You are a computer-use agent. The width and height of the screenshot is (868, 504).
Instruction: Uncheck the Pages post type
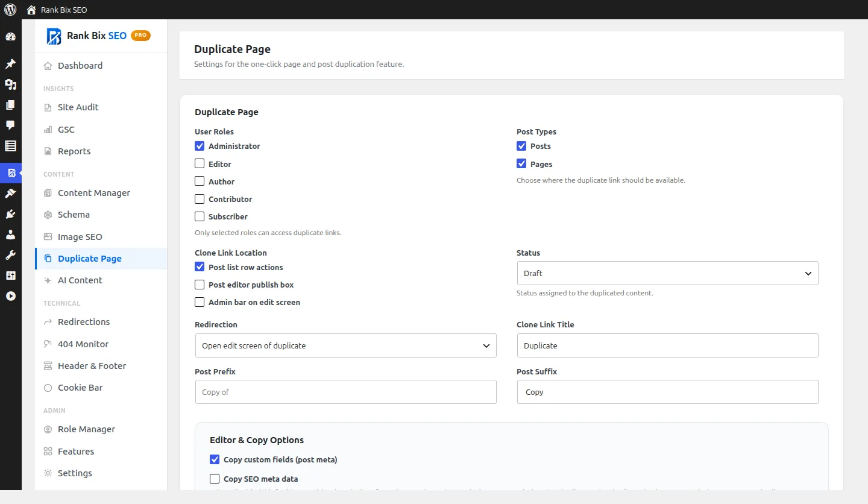(x=521, y=163)
